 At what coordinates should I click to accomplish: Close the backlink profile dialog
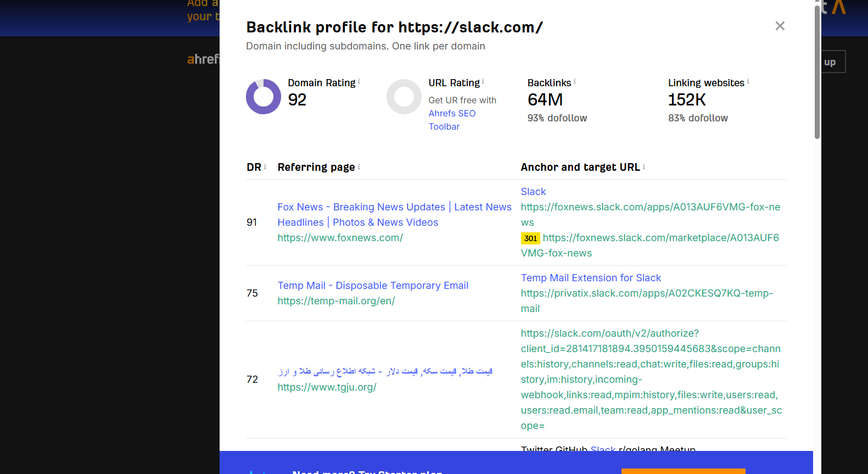[x=780, y=26]
